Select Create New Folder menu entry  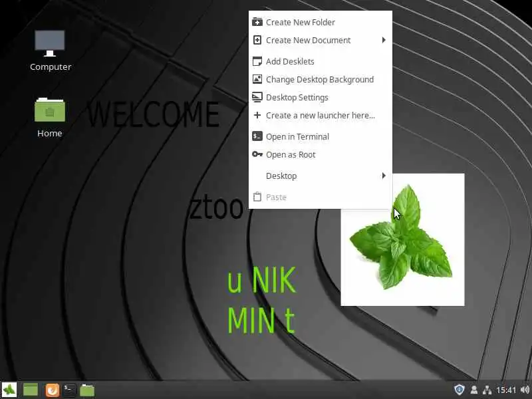(321, 22)
